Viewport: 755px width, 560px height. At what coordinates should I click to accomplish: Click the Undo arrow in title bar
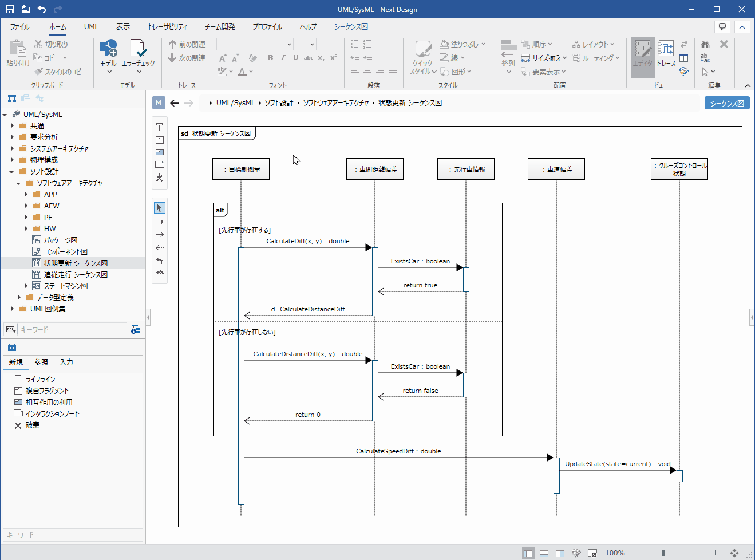pyautogui.click(x=42, y=9)
